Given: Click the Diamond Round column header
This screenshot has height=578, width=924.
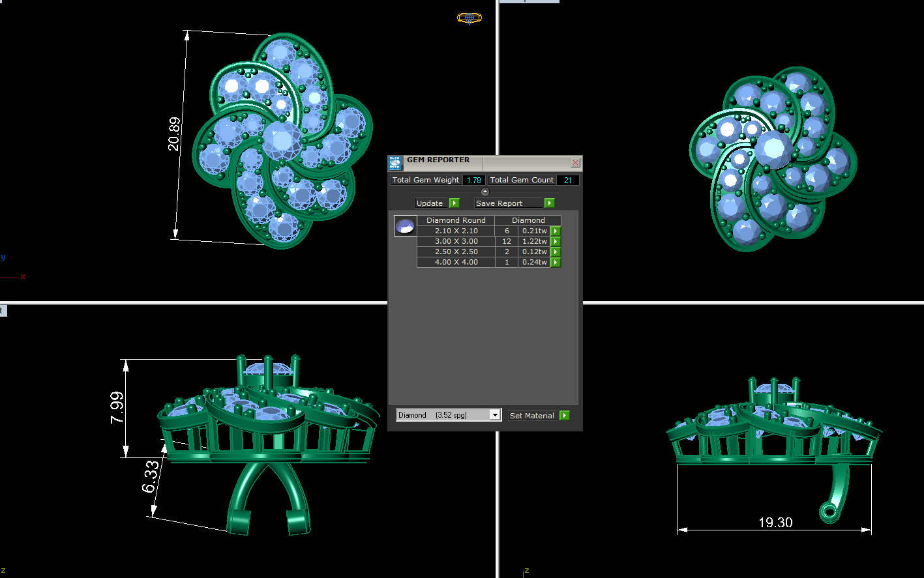Looking at the screenshot, I should [456, 220].
